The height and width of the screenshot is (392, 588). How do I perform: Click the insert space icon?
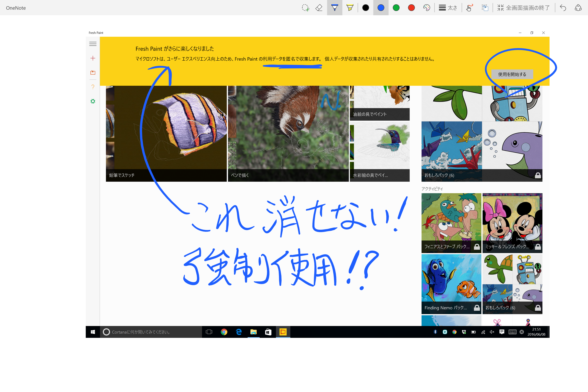coord(485,8)
